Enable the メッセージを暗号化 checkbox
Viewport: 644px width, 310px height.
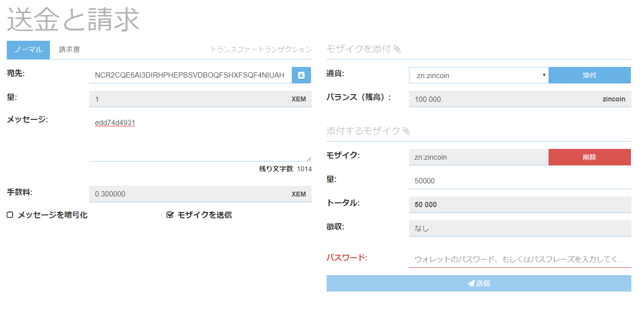[10, 214]
